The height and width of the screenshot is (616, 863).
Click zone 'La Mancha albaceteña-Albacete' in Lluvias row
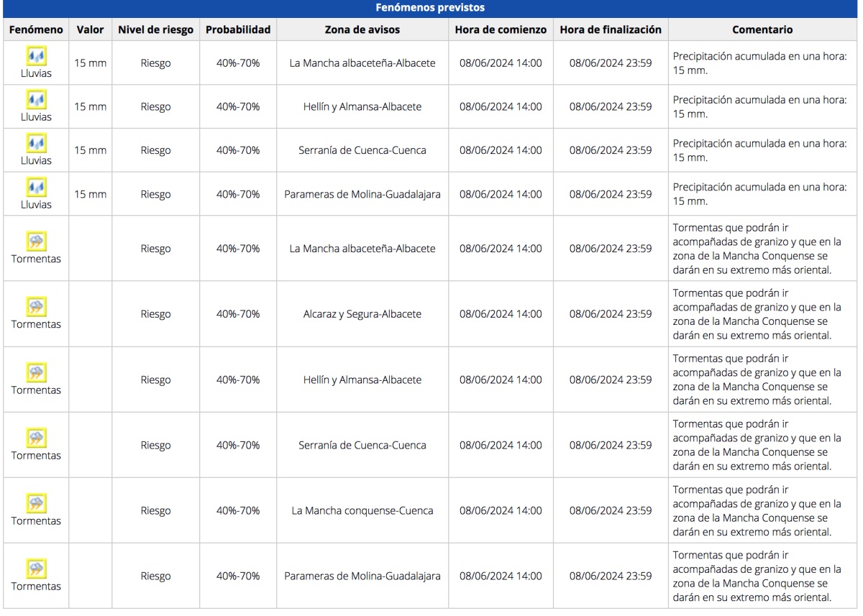pyautogui.click(x=362, y=63)
